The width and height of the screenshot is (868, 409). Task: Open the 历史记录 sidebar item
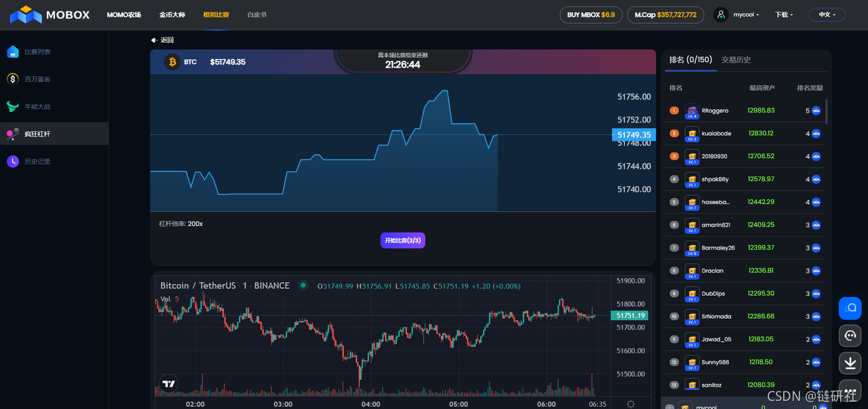tap(54, 161)
